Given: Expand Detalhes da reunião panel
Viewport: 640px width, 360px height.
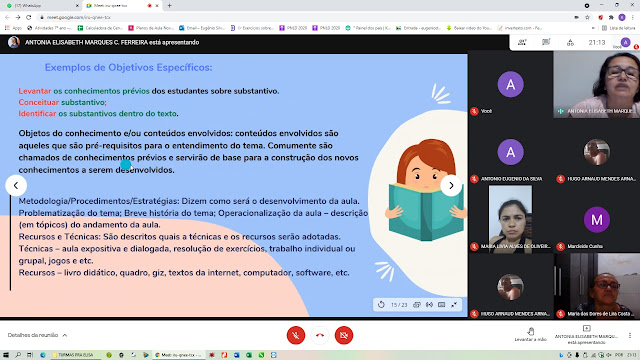Looking at the screenshot, I should click(x=37, y=335).
